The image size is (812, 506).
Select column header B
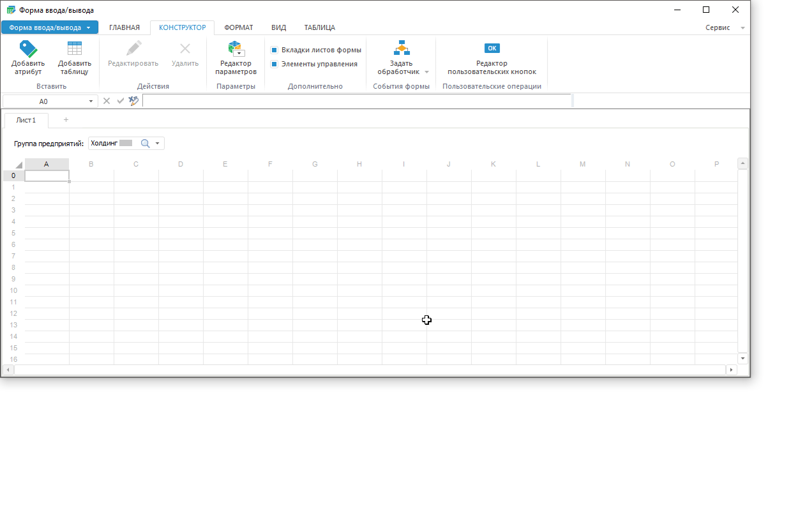[91, 164]
